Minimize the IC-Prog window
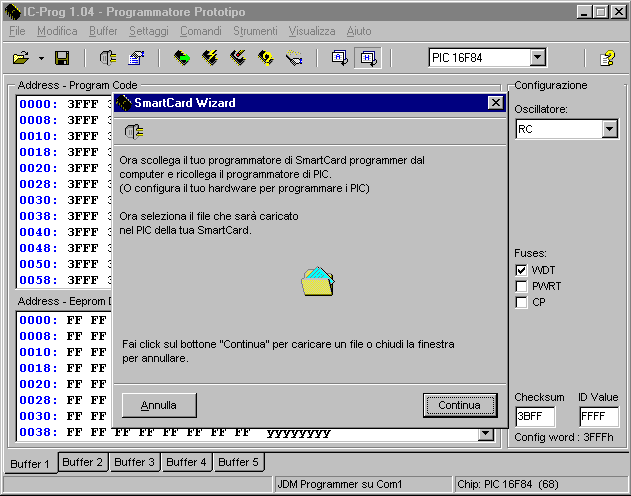This screenshot has height=496, width=631. [584, 12]
